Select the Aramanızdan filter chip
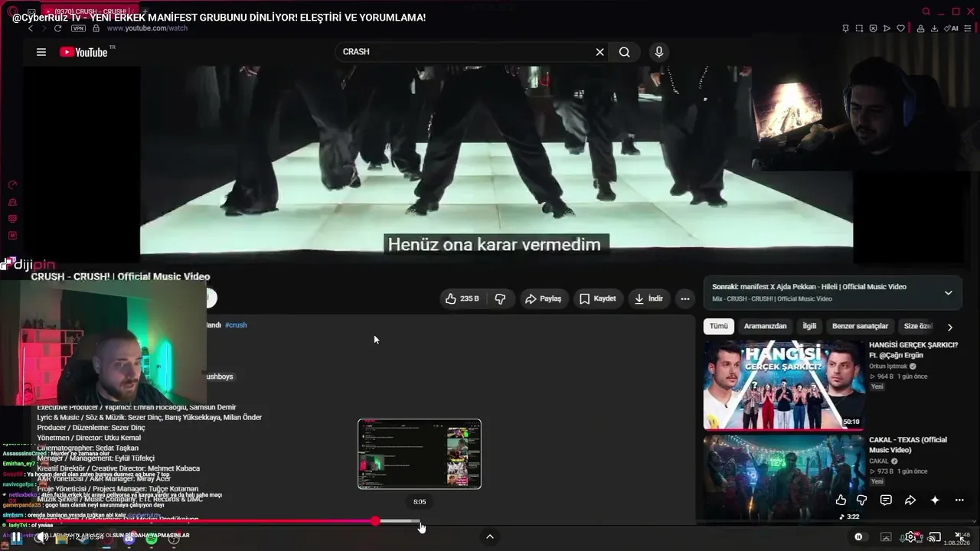This screenshot has height=551, width=980. pyautogui.click(x=766, y=326)
